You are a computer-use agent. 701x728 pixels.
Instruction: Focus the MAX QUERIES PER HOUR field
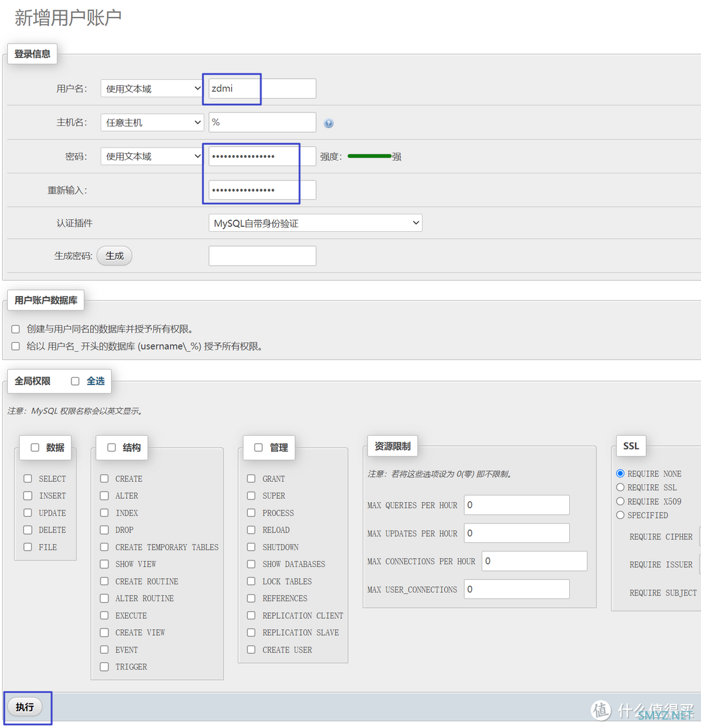tap(516, 505)
